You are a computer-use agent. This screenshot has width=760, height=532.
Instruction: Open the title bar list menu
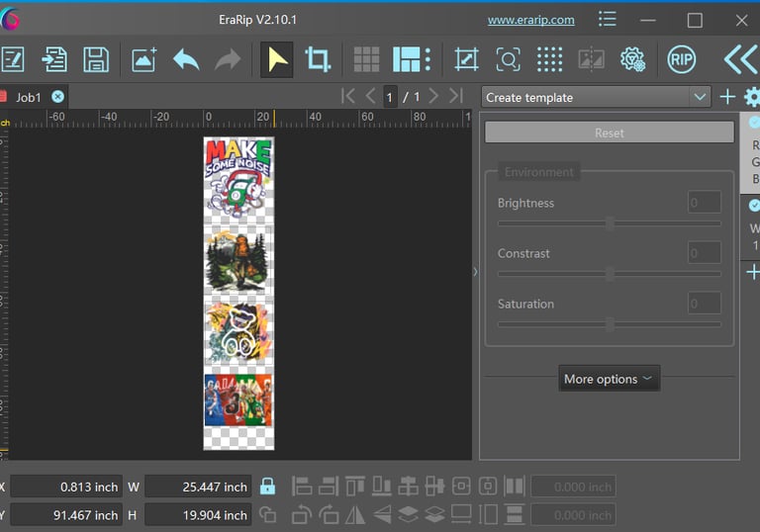[608, 20]
